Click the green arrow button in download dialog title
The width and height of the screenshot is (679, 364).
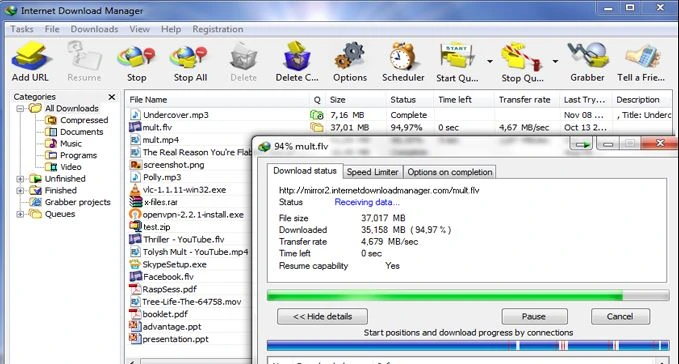(x=582, y=144)
